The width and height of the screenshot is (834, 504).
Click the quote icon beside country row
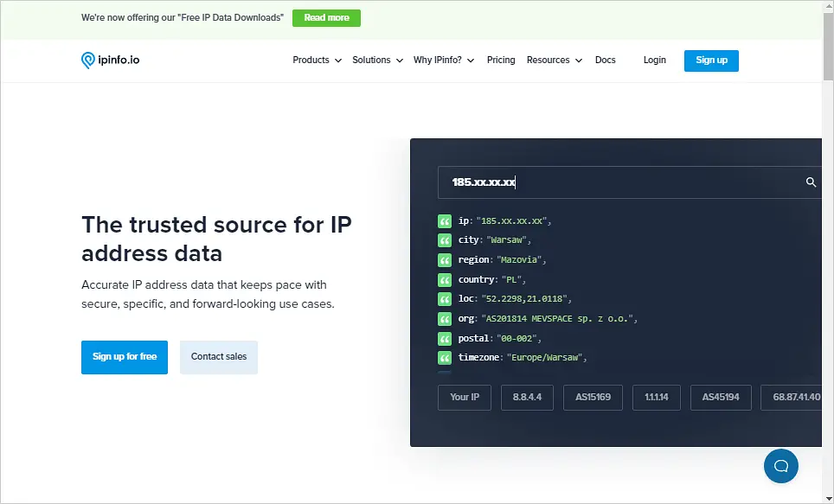(x=445, y=279)
